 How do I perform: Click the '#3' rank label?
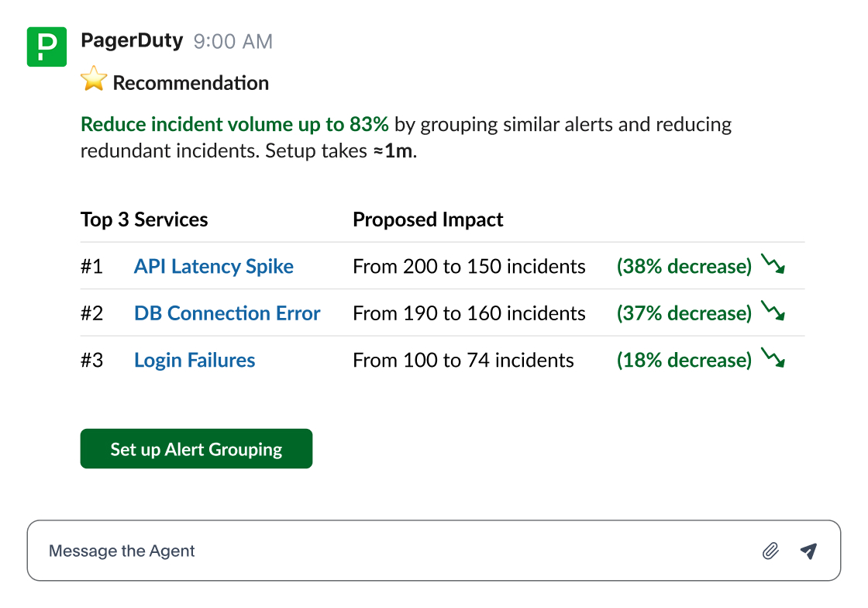92,361
